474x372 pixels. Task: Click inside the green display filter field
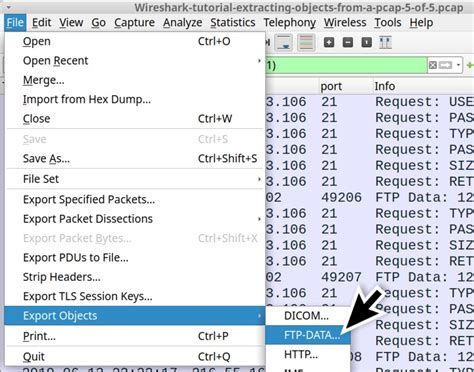[346, 65]
